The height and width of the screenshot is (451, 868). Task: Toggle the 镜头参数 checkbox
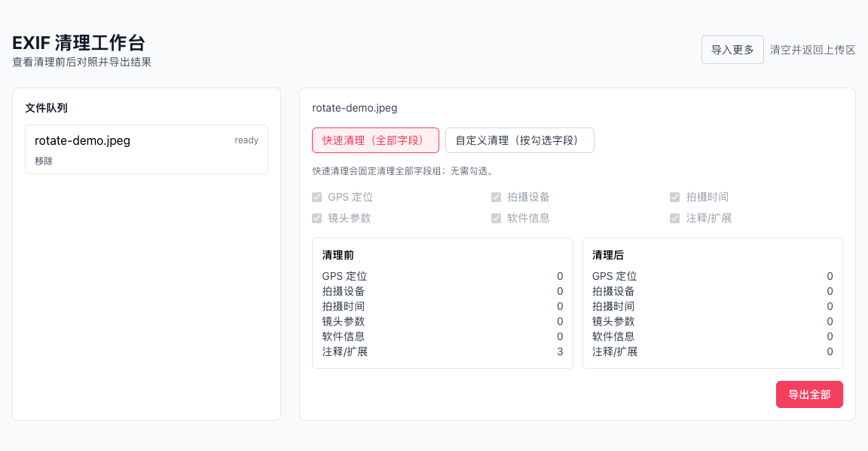pyautogui.click(x=317, y=218)
